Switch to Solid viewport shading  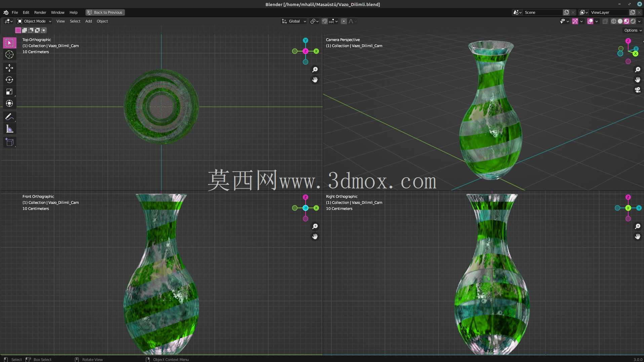coord(620,21)
